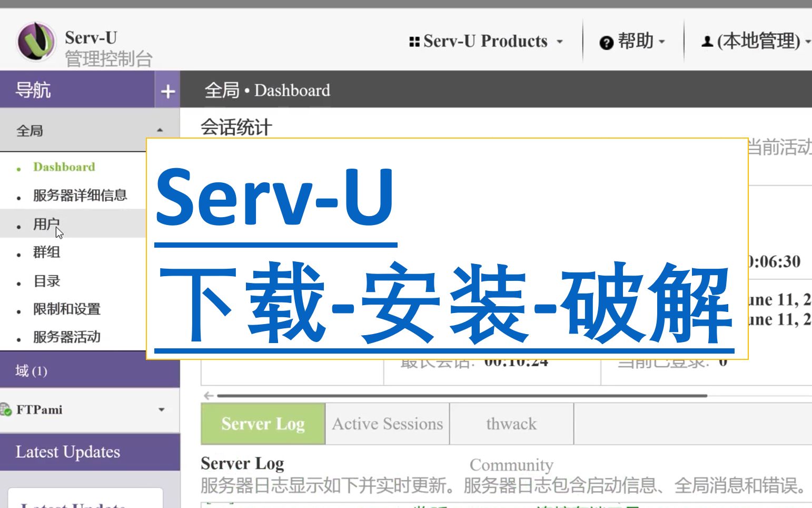Viewport: 812px width, 508px height.
Task: Click the horizontal scrollbar under session stats
Action: (x=462, y=395)
